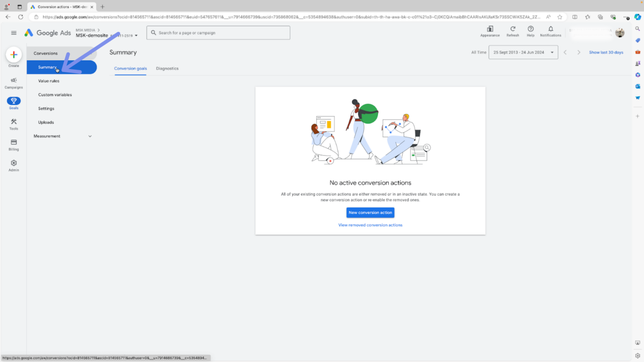Click the Notifications bell icon
644x362 pixels.
[x=550, y=30]
